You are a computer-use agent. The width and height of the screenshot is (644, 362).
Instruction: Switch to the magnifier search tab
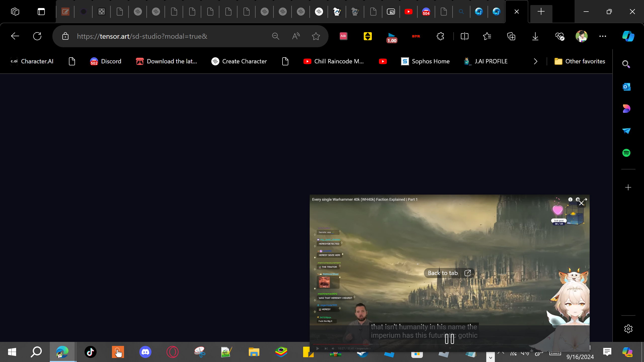[x=461, y=12]
